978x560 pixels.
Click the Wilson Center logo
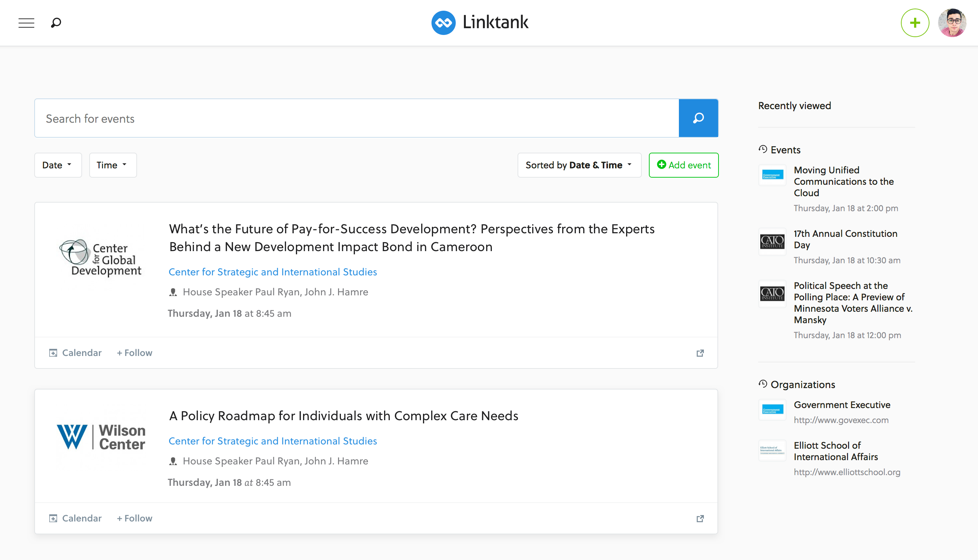[x=101, y=437]
